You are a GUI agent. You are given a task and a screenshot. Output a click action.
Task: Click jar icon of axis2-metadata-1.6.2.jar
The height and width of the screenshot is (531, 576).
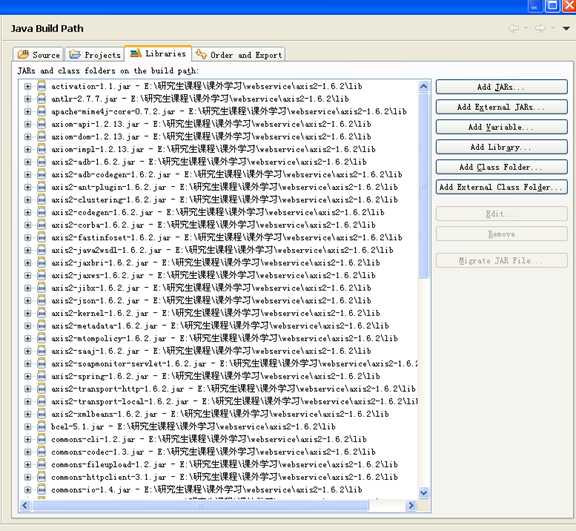click(x=42, y=326)
